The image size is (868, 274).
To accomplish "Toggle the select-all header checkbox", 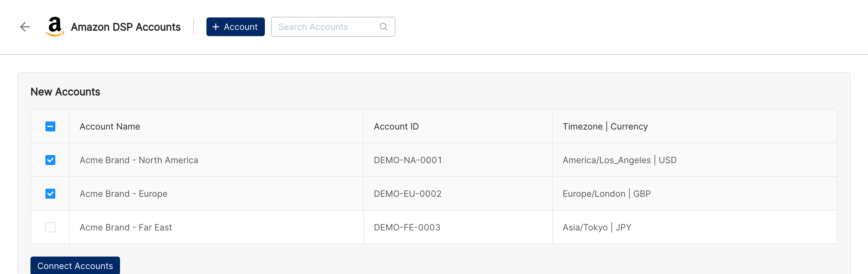I will pos(50,126).
